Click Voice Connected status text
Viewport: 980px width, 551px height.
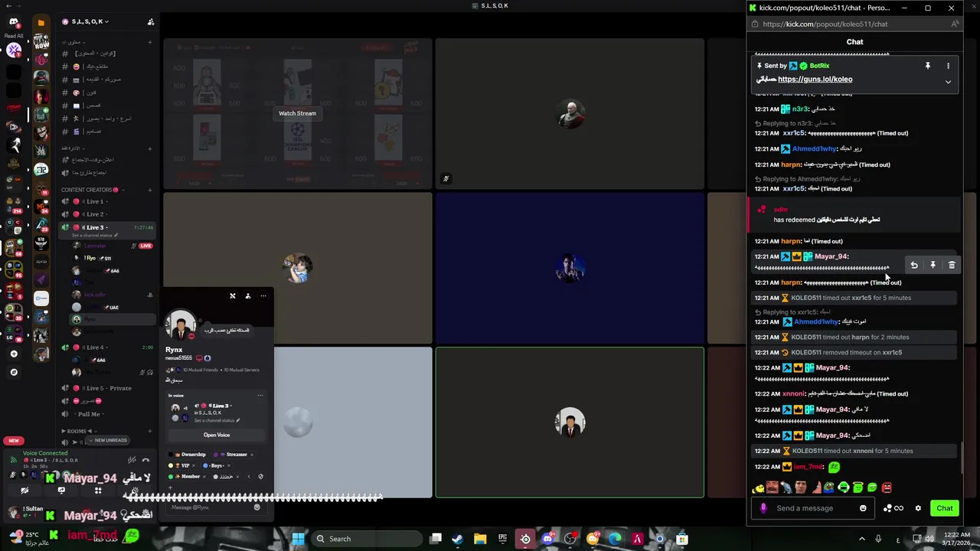tap(45, 453)
